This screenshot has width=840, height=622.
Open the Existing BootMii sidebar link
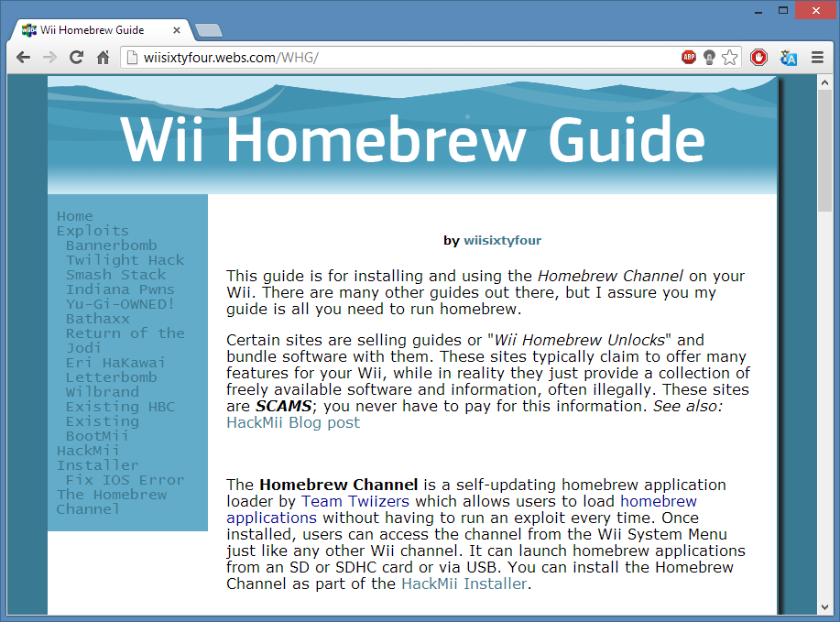coord(103,429)
